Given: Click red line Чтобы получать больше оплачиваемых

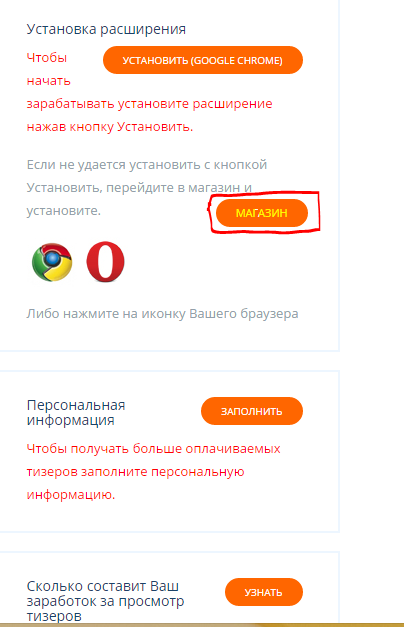Looking at the screenshot, I should 153,449.
